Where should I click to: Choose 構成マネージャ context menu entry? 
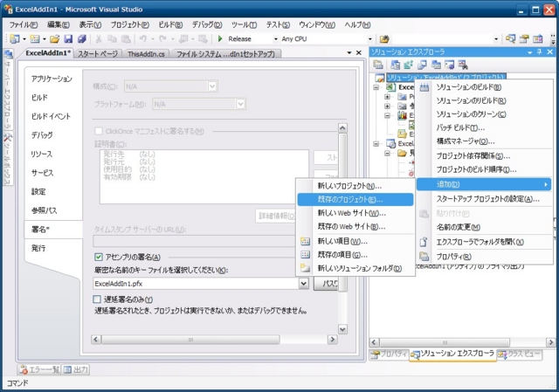[484, 141]
